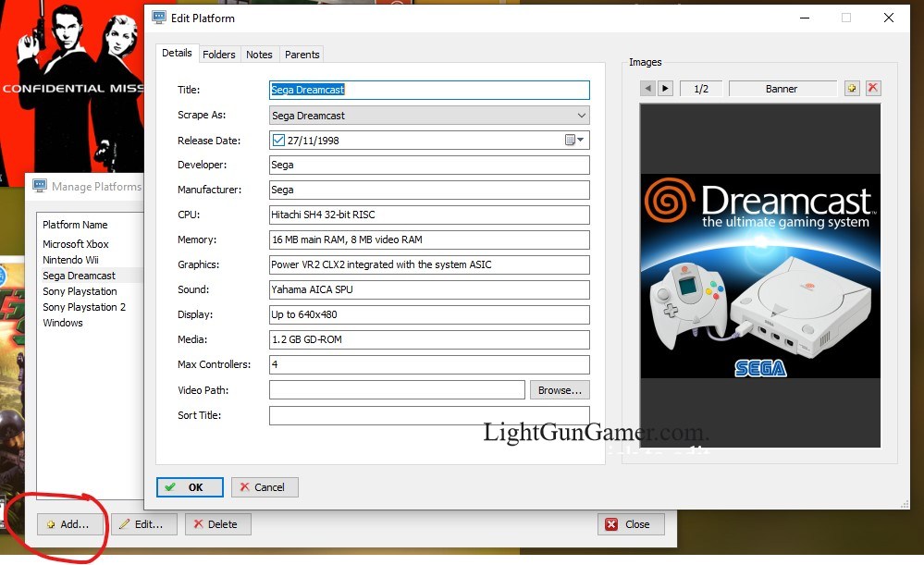Expand the Scrape As dropdown

click(x=581, y=116)
